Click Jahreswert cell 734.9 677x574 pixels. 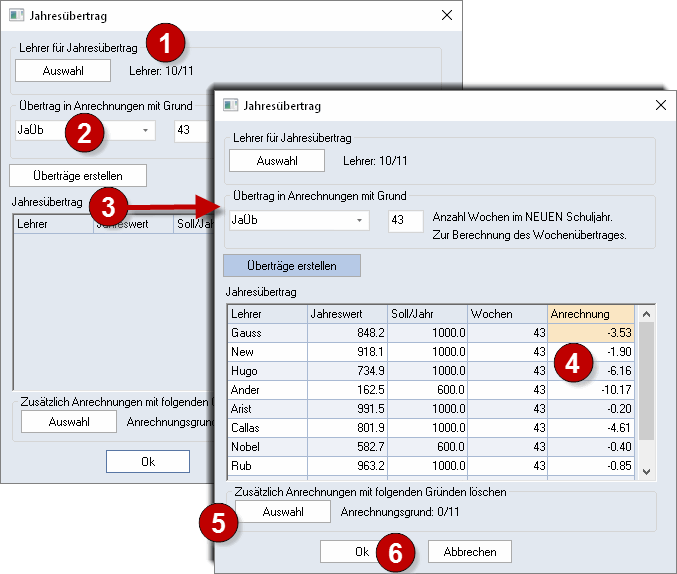coord(347,371)
